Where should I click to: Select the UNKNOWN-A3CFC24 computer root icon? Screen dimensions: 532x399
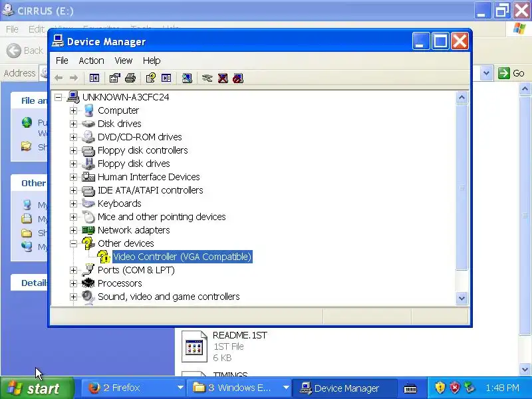coord(73,97)
